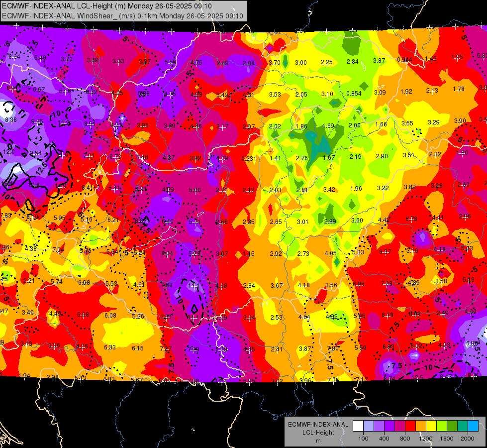Click the 5.33 value on the map
This screenshot has width=487, height=448.
pyautogui.click(x=358, y=252)
